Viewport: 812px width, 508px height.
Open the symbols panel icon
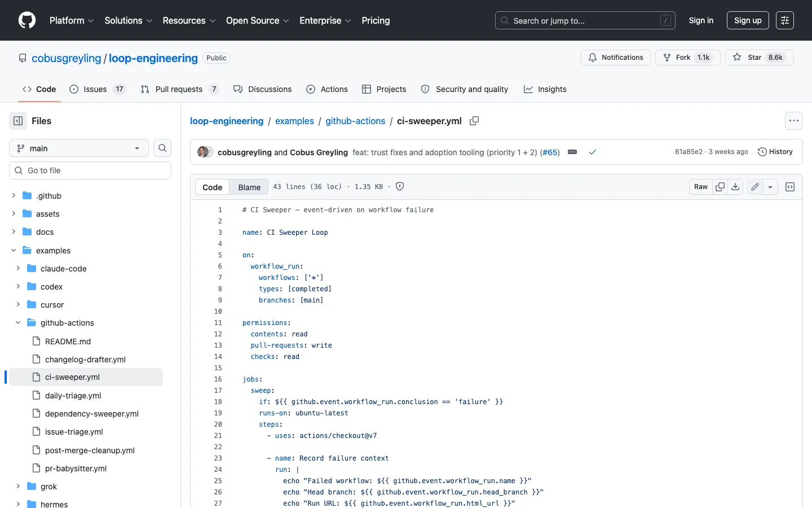coord(790,187)
